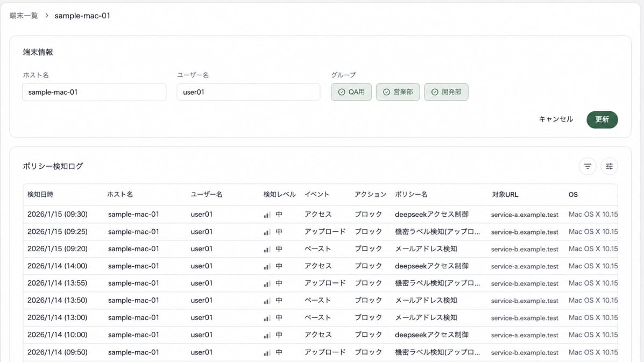Click level bar icon in 13:00 row

pyautogui.click(x=267, y=318)
